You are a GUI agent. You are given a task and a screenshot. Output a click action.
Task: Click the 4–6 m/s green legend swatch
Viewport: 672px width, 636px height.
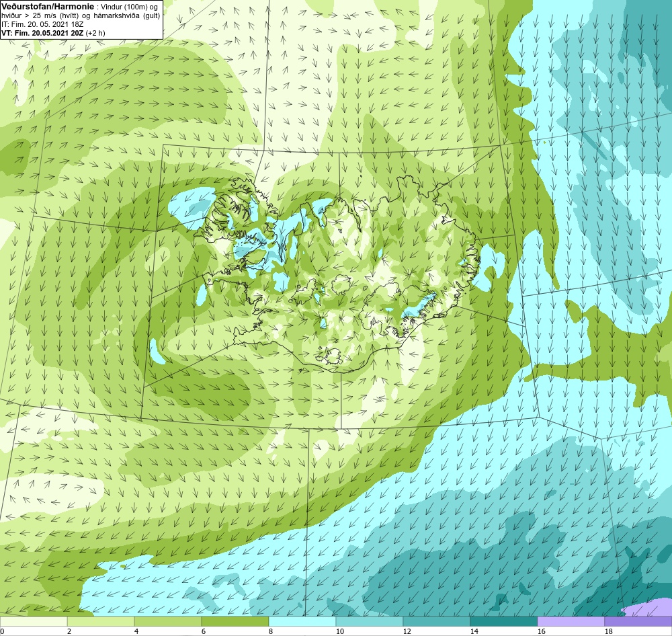point(168,621)
